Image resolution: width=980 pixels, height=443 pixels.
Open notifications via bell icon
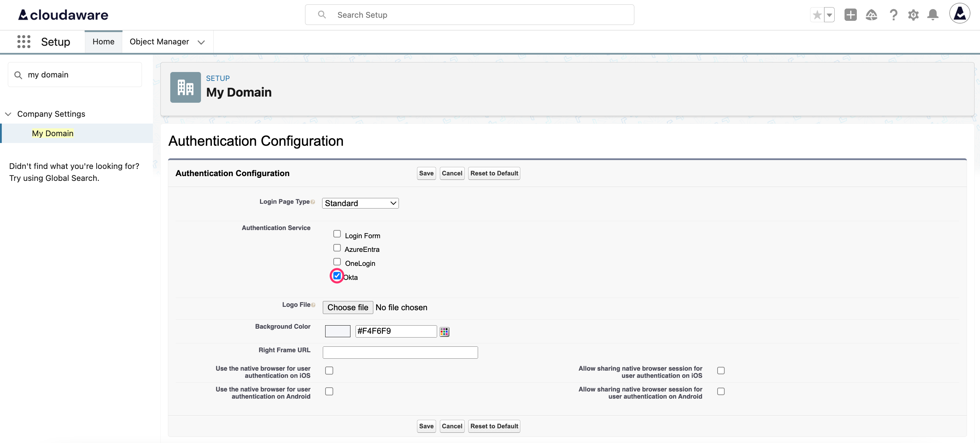933,14
